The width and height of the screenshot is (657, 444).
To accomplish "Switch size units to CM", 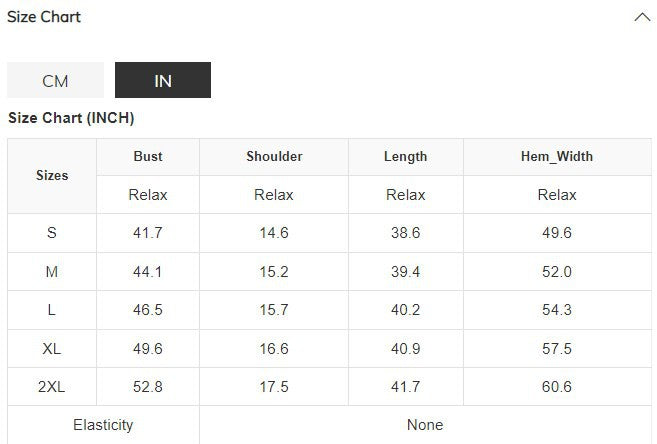I will (x=55, y=81).
